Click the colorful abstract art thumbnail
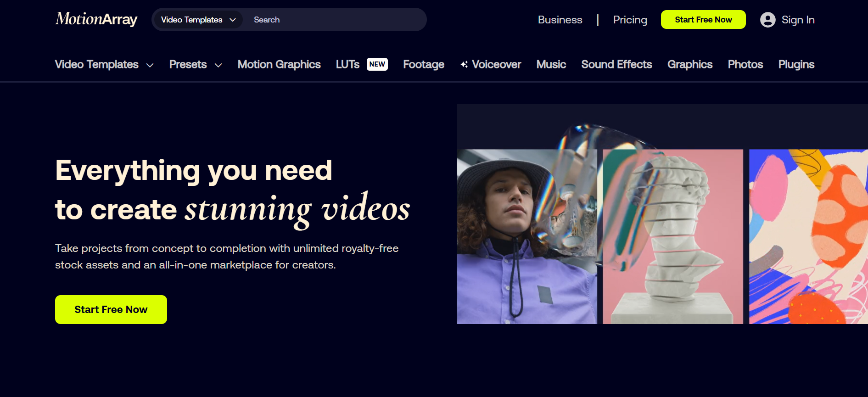Viewport: 868px width, 397px height. point(808,237)
